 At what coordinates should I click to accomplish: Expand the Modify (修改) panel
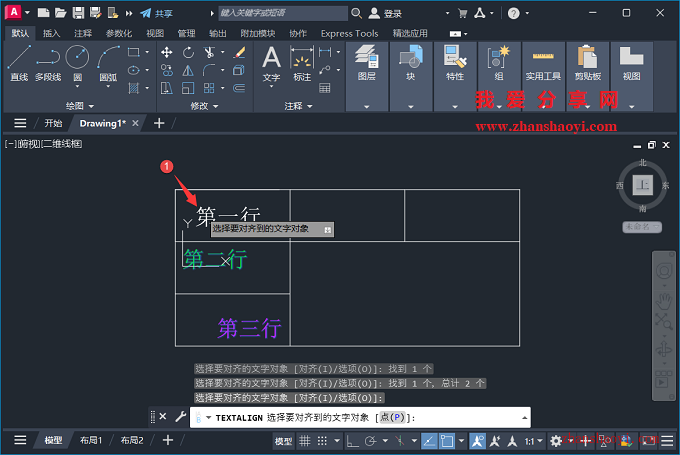[204, 106]
